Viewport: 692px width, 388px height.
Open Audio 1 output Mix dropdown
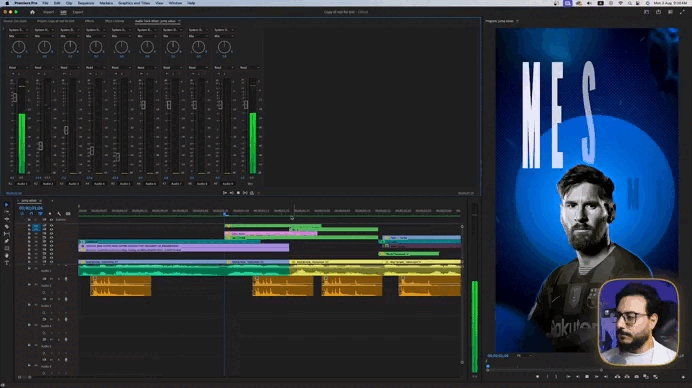pyautogui.click(x=19, y=36)
